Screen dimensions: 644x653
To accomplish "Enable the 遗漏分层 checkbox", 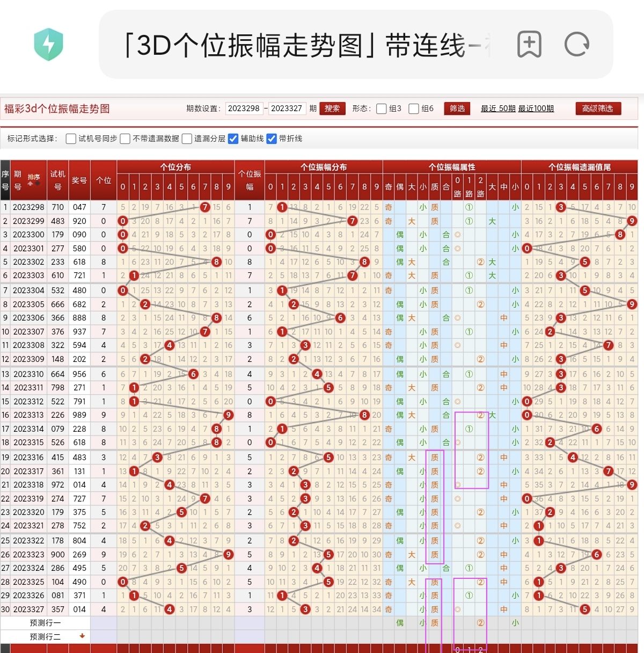I will click(x=186, y=139).
